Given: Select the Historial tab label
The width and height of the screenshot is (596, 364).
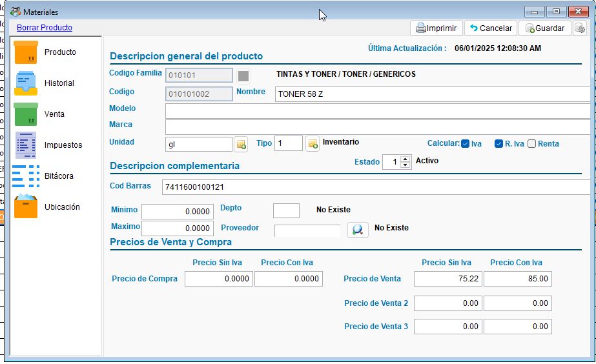Looking at the screenshot, I should [x=59, y=83].
